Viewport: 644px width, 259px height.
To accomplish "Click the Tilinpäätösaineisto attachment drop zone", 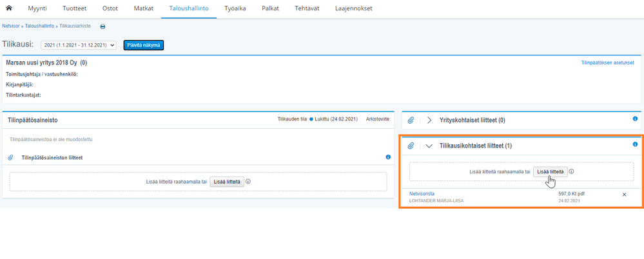I will 198,182.
